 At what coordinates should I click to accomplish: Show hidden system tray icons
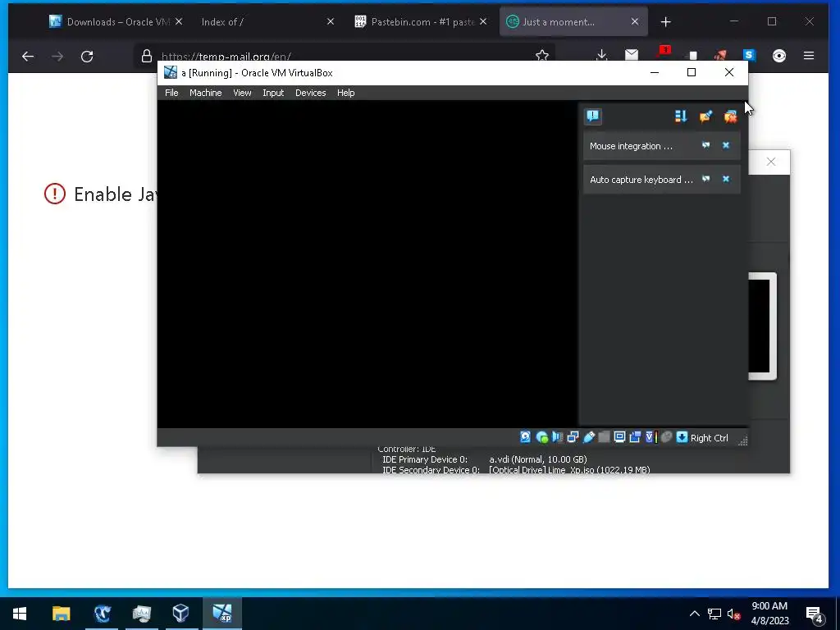coord(694,614)
